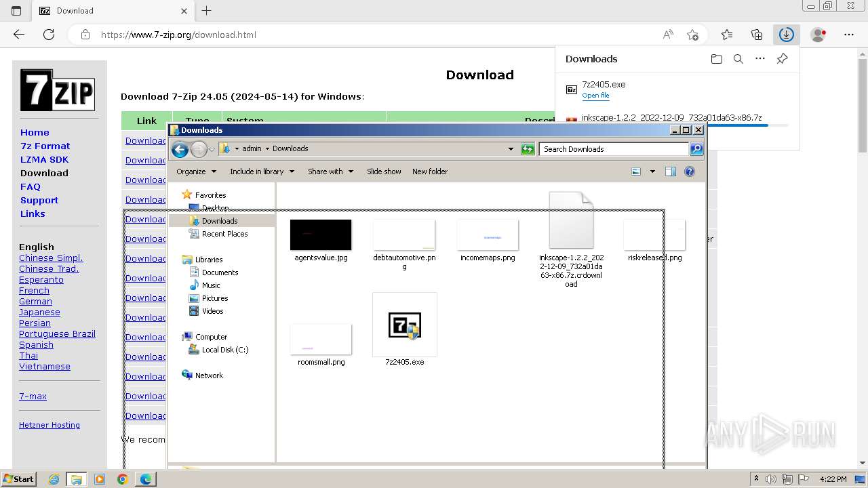Change view icon in Explorer toolbar

pyautogui.click(x=636, y=171)
